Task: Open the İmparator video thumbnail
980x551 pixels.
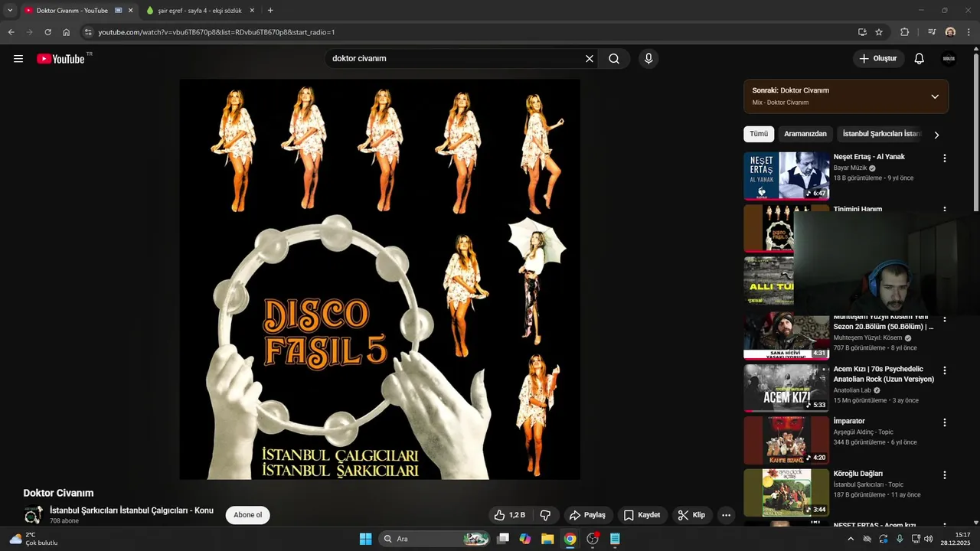Action: click(x=786, y=440)
